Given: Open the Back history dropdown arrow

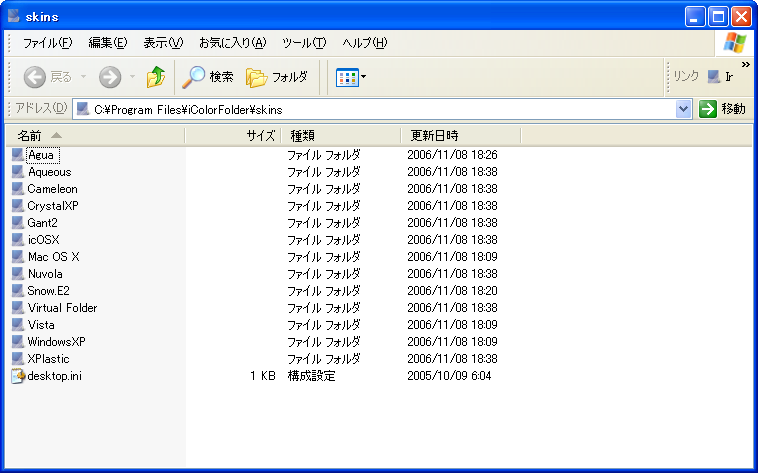Looking at the screenshot, I should point(83,76).
